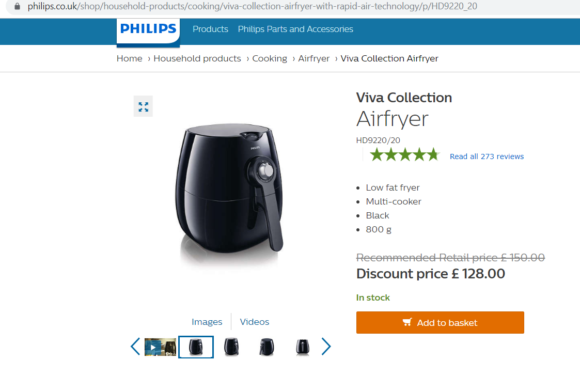Show previous thumbnails with the left arrow
The image size is (580, 392).
pos(135,347)
